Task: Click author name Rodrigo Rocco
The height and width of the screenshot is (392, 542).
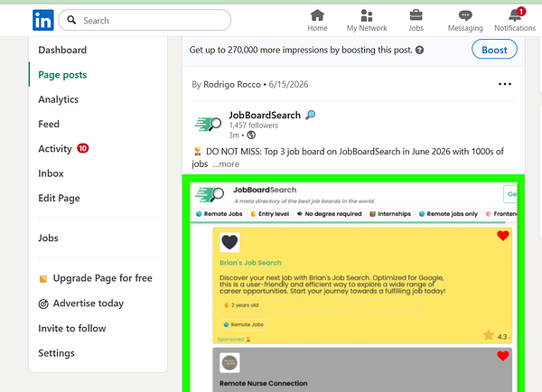Action: coord(232,84)
